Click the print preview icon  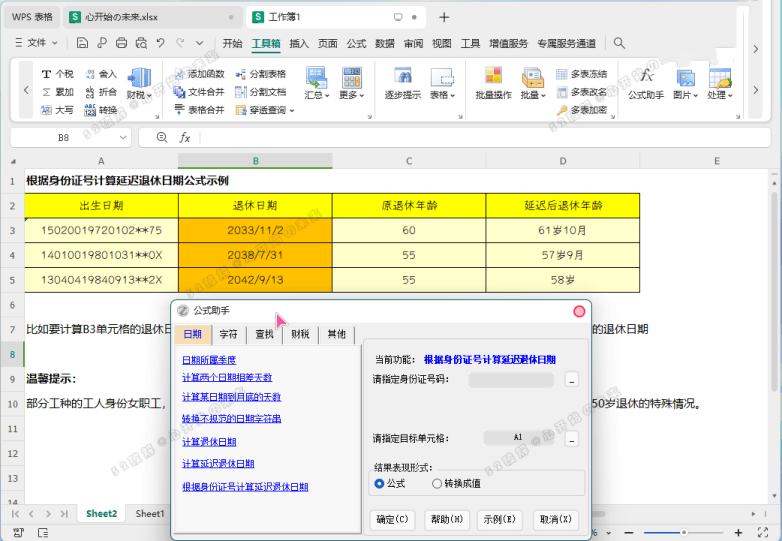(x=141, y=43)
